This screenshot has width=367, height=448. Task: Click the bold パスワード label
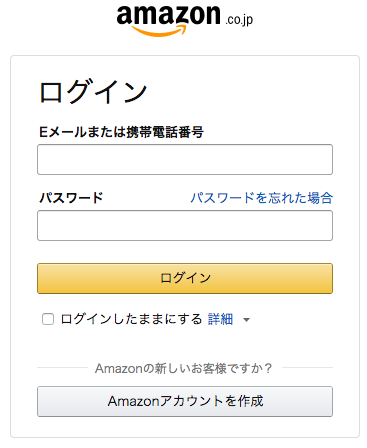click(x=71, y=198)
